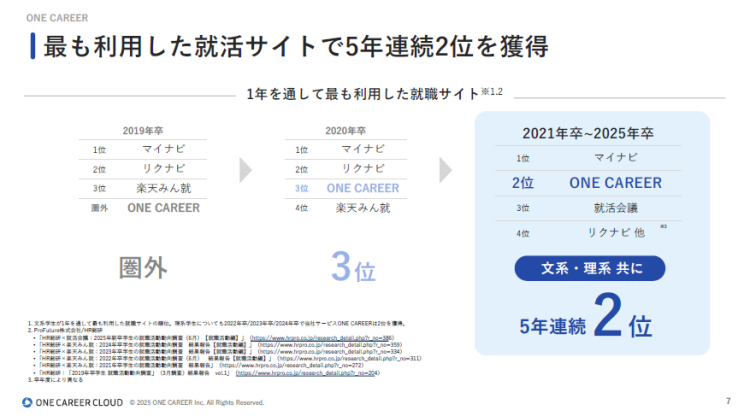
Task: Click ONE CAREER in the 圏外 row
Action: [x=164, y=208]
